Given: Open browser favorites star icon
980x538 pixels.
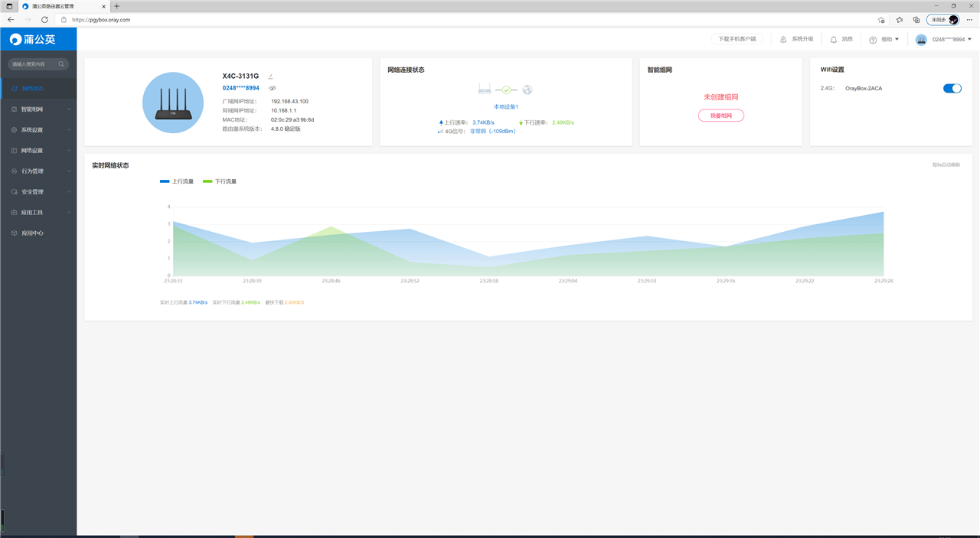Looking at the screenshot, I should 881,19.
